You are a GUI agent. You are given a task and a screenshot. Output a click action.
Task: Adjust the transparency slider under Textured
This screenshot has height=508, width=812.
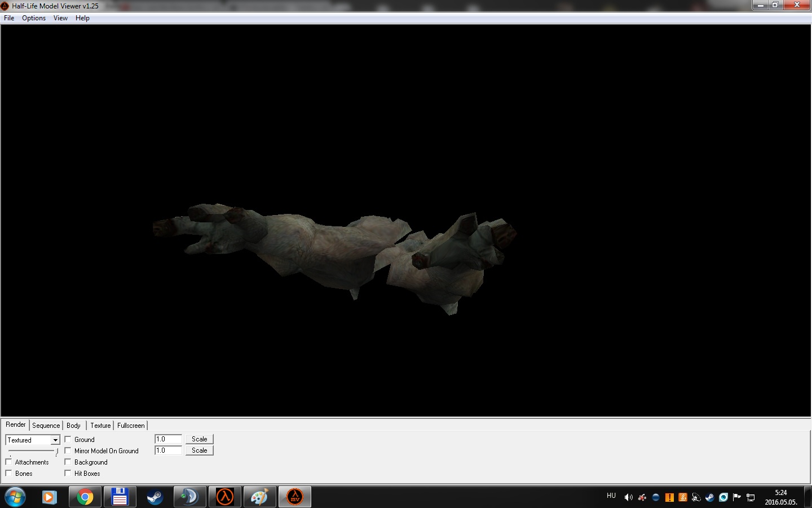tap(33, 451)
